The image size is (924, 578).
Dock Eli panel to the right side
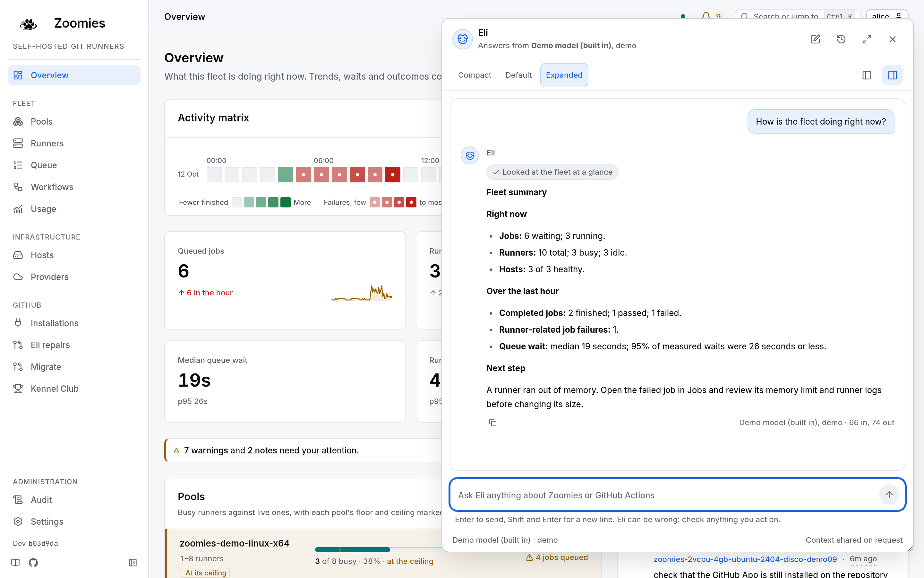(x=892, y=75)
